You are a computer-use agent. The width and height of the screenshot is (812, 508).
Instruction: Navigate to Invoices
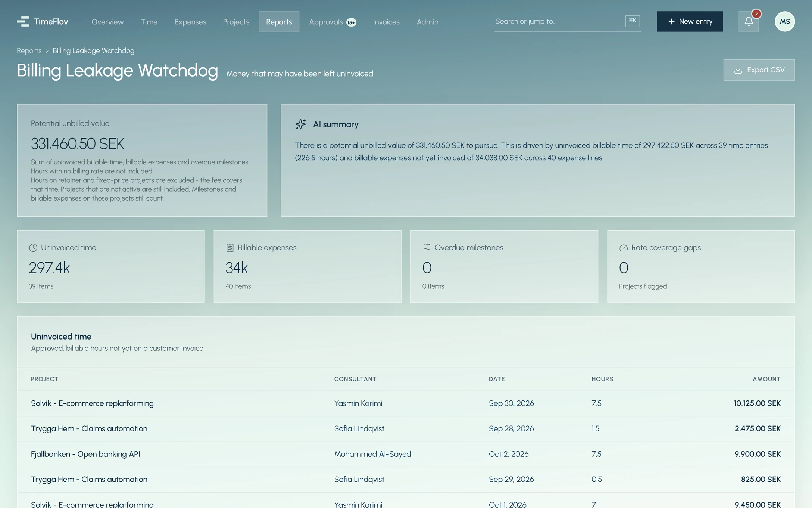tap(386, 22)
